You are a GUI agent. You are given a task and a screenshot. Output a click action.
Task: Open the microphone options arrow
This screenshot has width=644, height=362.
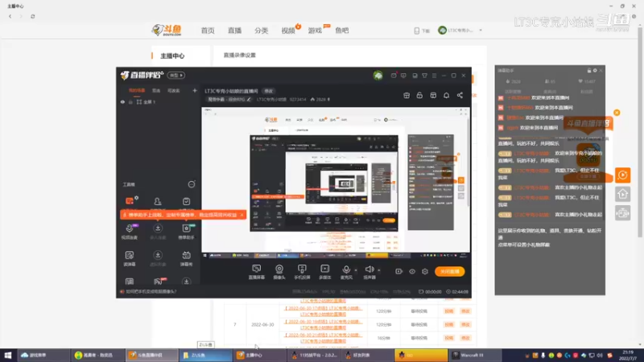(356, 270)
